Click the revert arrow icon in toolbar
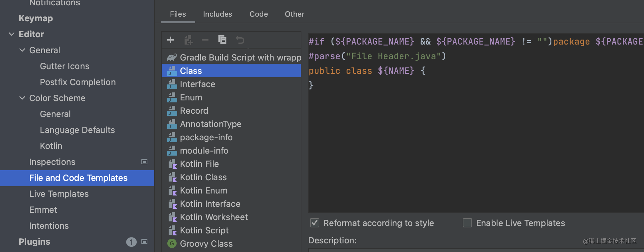 [x=240, y=40]
